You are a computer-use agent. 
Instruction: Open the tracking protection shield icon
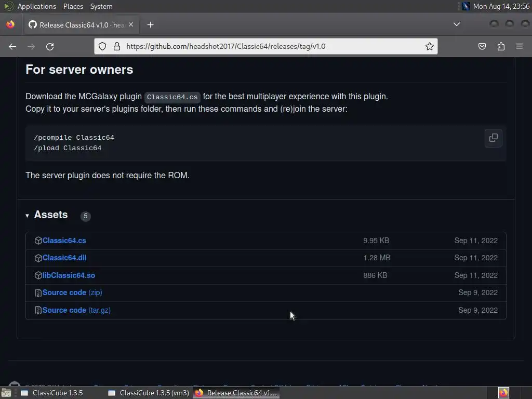pos(102,46)
